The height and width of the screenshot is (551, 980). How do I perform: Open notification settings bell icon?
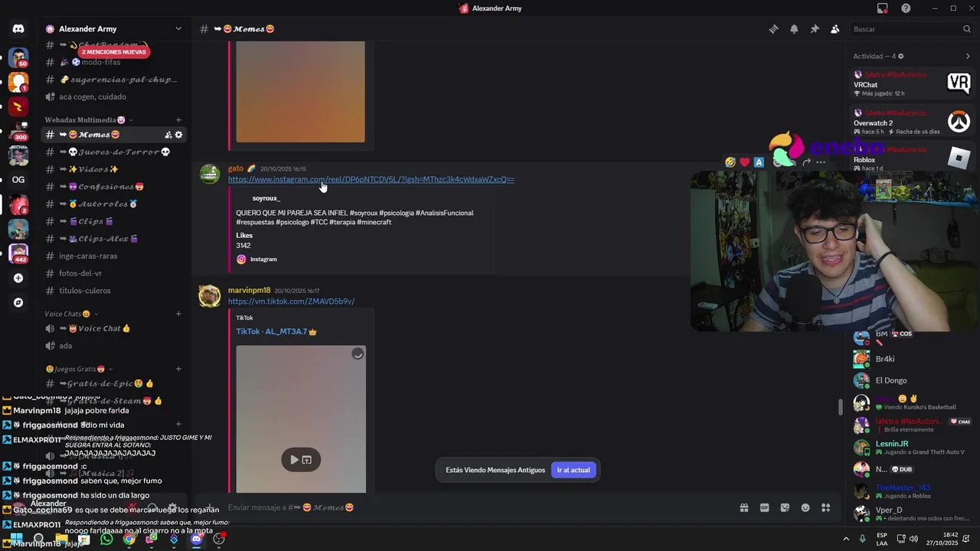tap(794, 29)
